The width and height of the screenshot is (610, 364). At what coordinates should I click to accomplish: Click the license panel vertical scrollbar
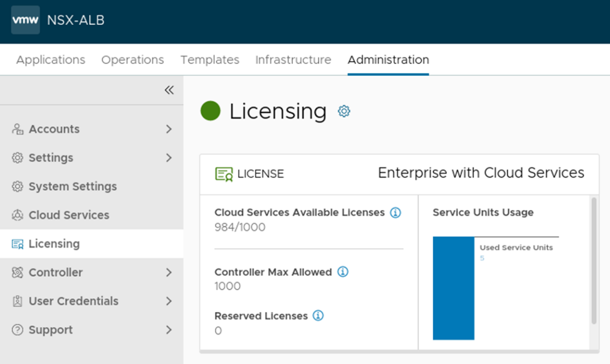(x=594, y=260)
